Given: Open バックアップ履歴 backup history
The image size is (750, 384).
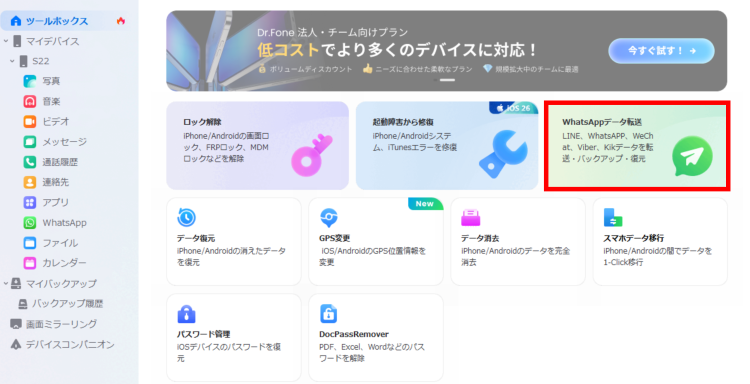Looking at the screenshot, I should click(x=67, y=304).
